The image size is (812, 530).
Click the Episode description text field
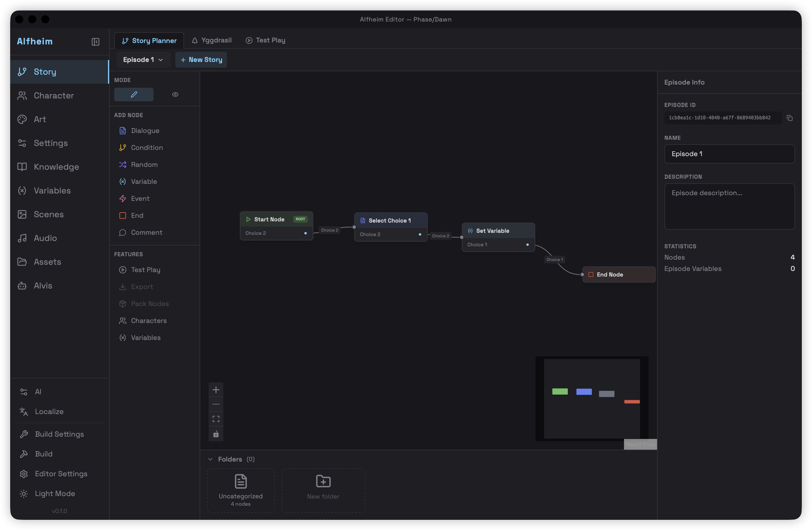tap(729, 206)
